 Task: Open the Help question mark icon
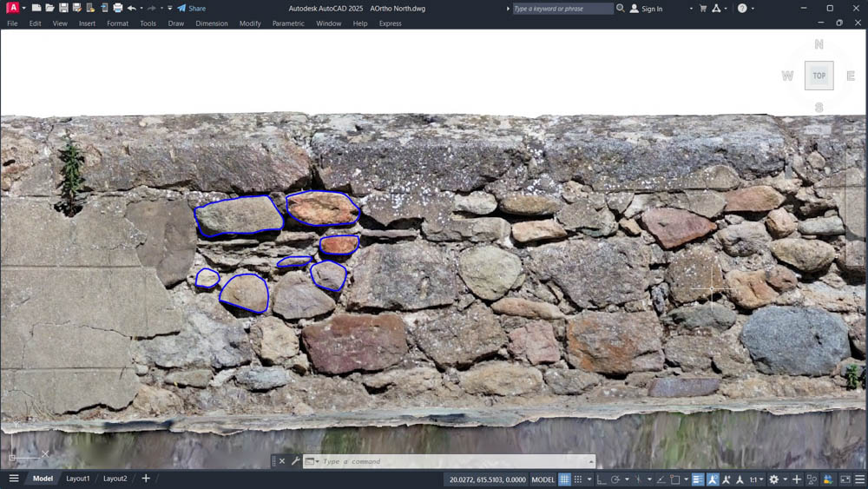tap(742, 9)
